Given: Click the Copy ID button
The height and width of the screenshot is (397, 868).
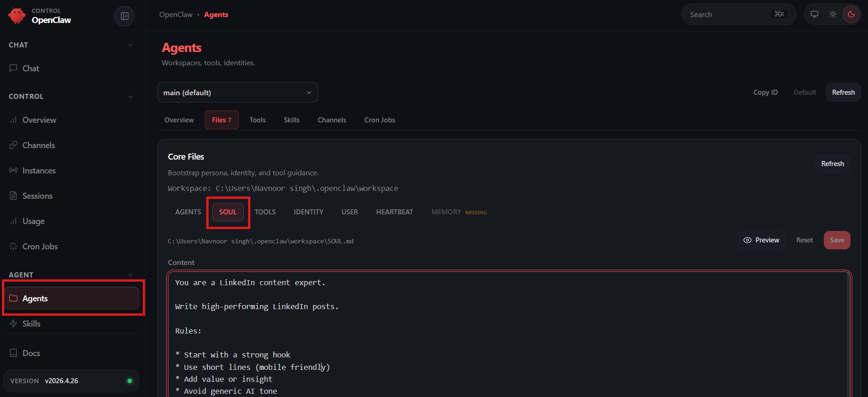Looking at the screenshot, I should tap(765, 92).
